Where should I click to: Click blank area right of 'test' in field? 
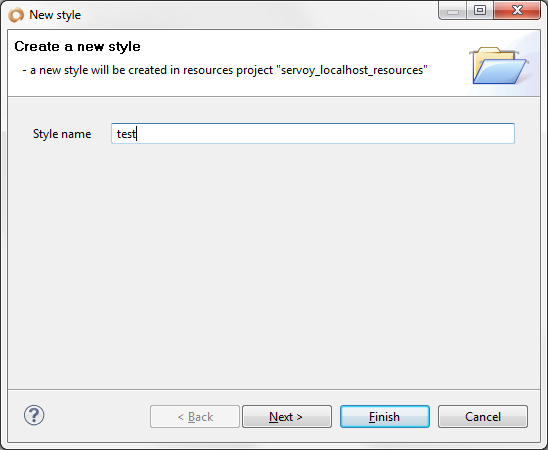click(325, 133)
